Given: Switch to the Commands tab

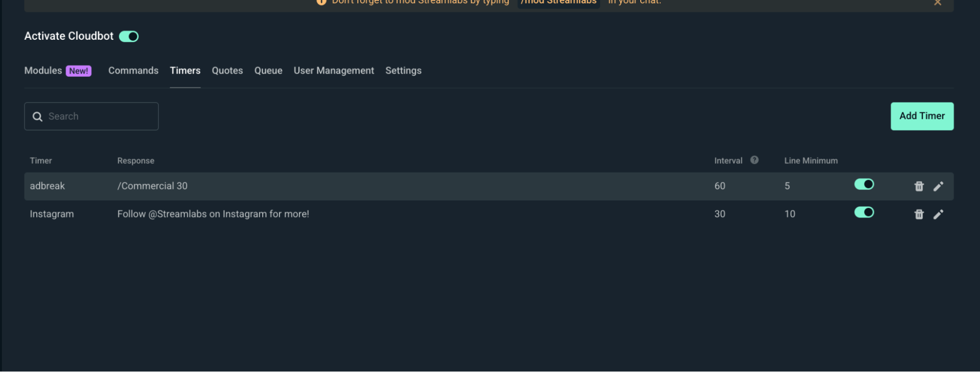Looking at the screenshot, I should point(133,71).
